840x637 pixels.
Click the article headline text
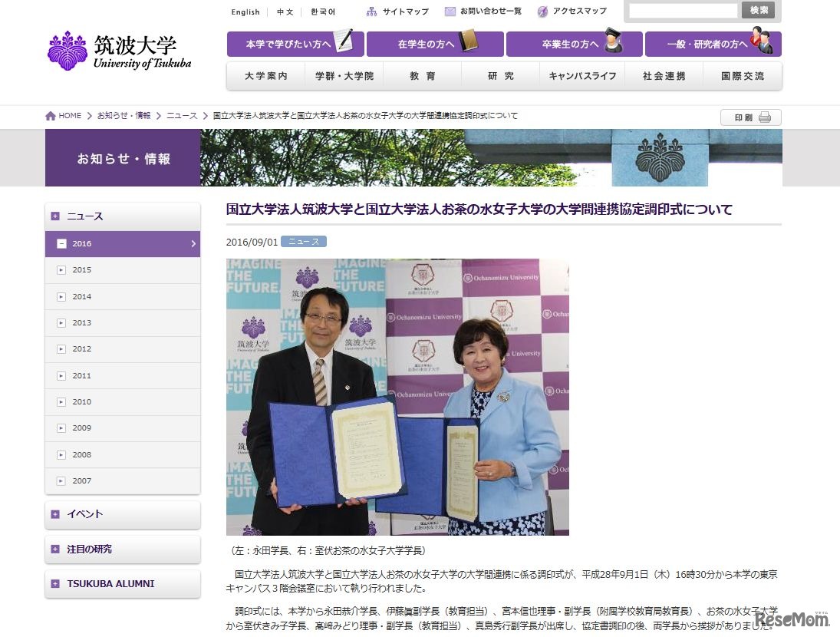coord(479,210)
